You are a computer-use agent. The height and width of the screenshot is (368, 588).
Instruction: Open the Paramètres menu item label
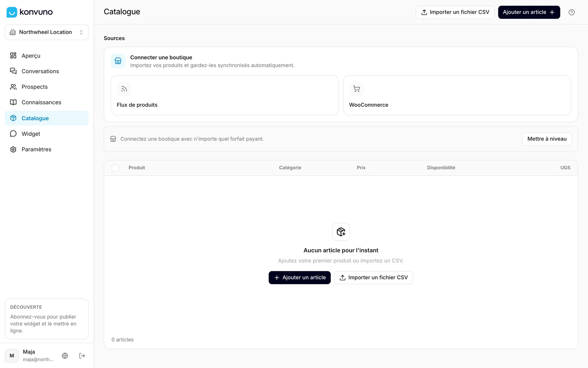(36, 149)
